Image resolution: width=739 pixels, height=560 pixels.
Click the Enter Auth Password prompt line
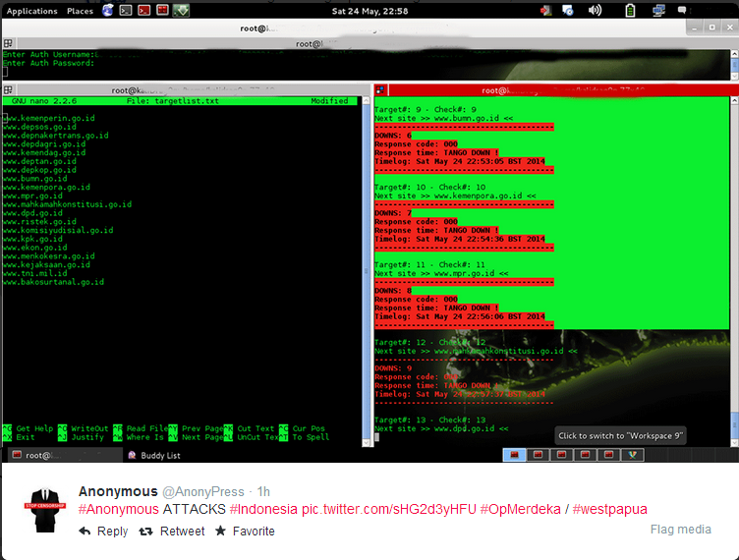tap(48, 63)
